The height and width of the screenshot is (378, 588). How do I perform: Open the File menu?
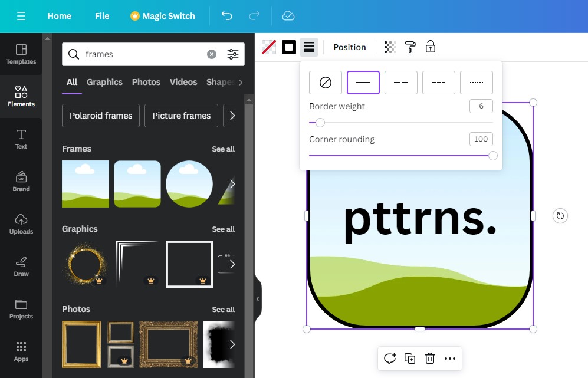click(102, 16)
